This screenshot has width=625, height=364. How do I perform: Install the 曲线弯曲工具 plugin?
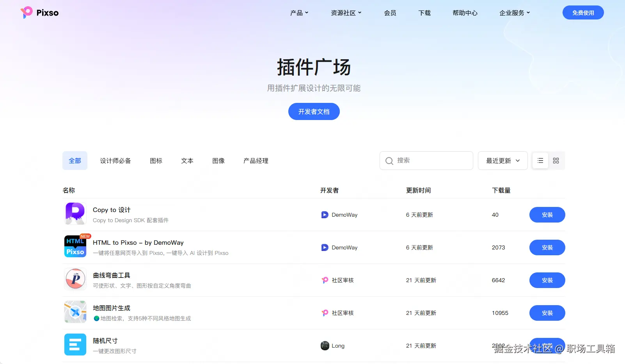click(x=547, y=280)
